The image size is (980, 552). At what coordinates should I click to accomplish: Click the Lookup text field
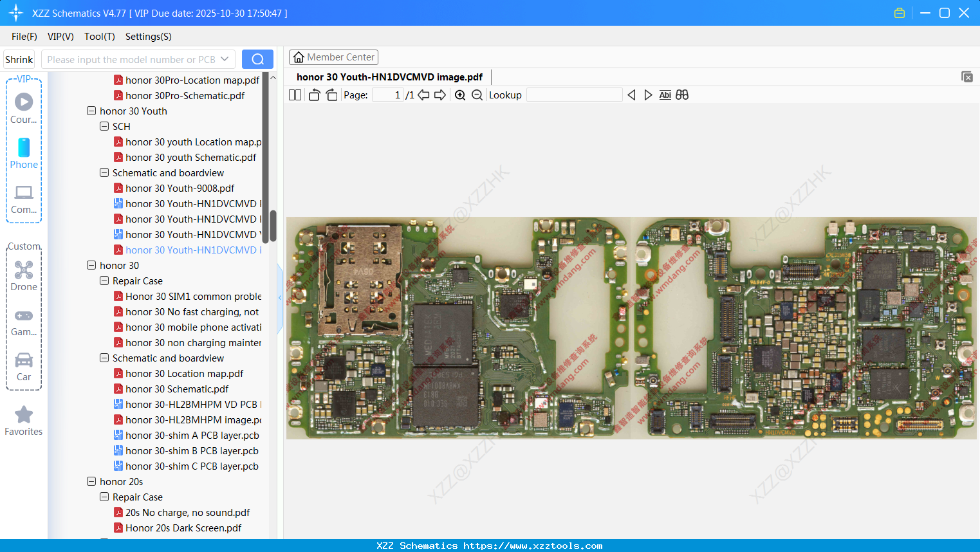coord(574,95)
